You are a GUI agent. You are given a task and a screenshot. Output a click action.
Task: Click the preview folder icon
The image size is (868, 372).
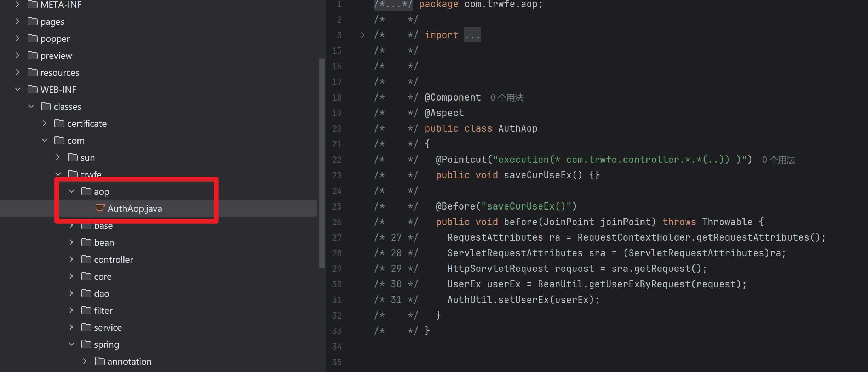(x=33, y=56)
